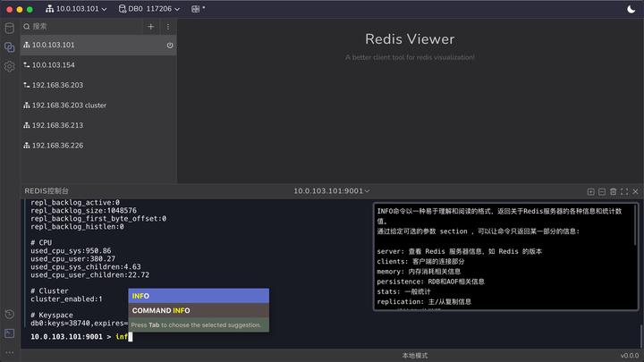The height and width of the screenshot is (362, 644).
Task: Open the more options vertical dots menu
Action: click(x=168, y=27)
